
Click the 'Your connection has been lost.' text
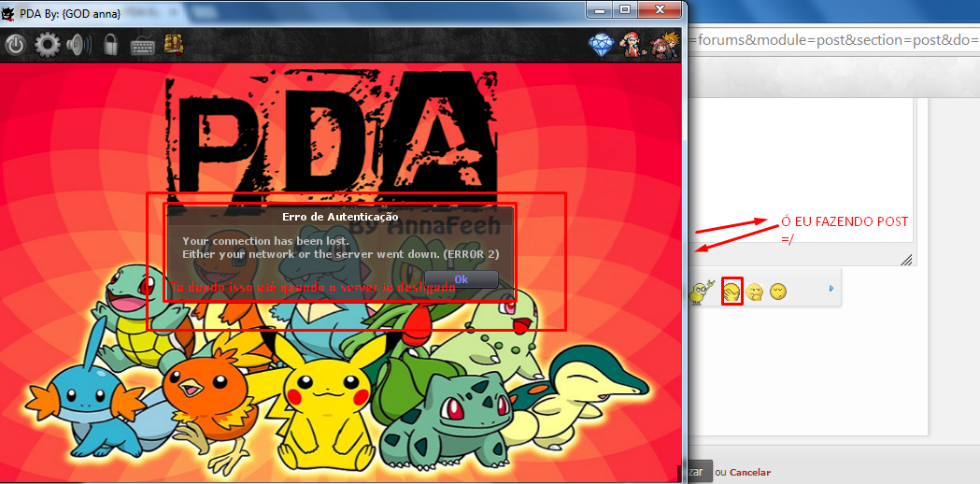(x=265, y=241)
